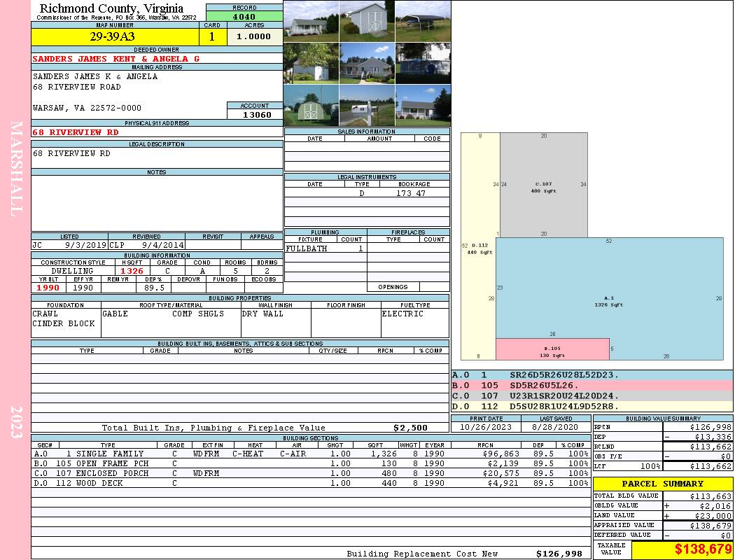Select deeded owner SANDERS JAMES KENT & ANGELA G

115,59
